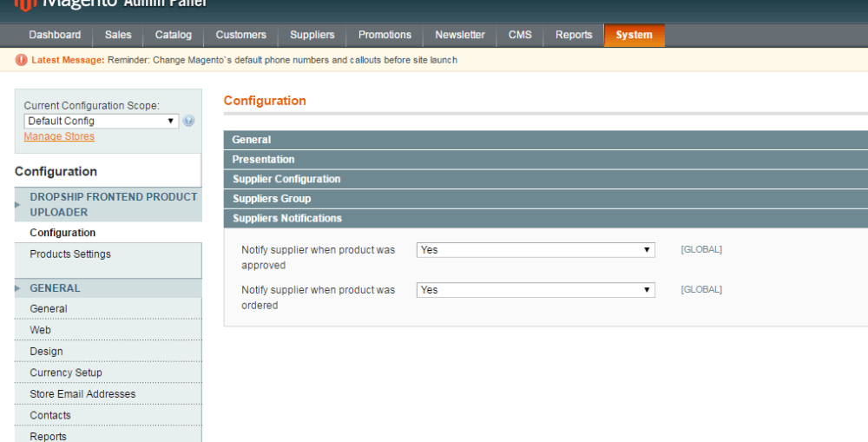
Task: Expand the Supplier Configuration section
Action: tap(545, 179)
